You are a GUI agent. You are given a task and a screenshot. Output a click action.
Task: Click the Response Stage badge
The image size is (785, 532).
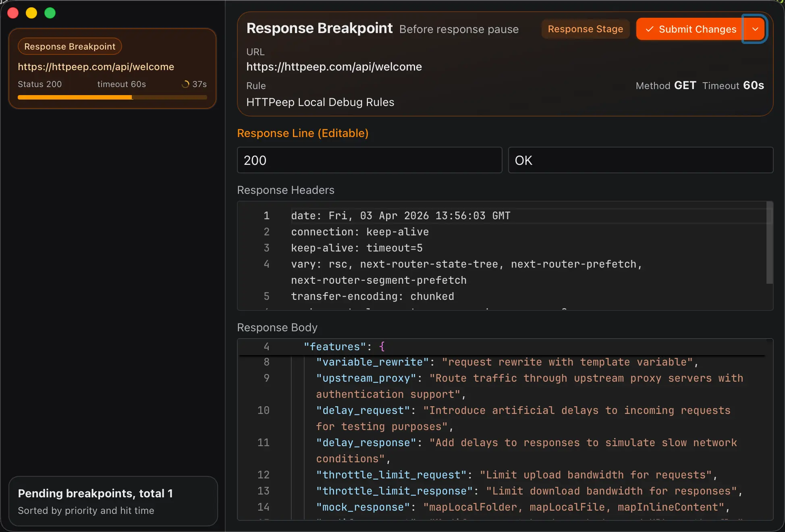point(585,29)
